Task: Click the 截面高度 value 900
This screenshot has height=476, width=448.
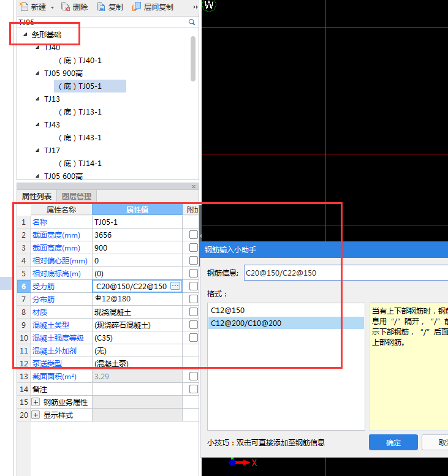Action: click(x=137, y=247)
